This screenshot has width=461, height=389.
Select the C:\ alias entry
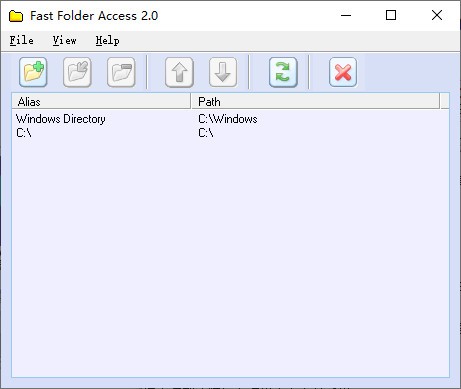click(x=24, y=133)
